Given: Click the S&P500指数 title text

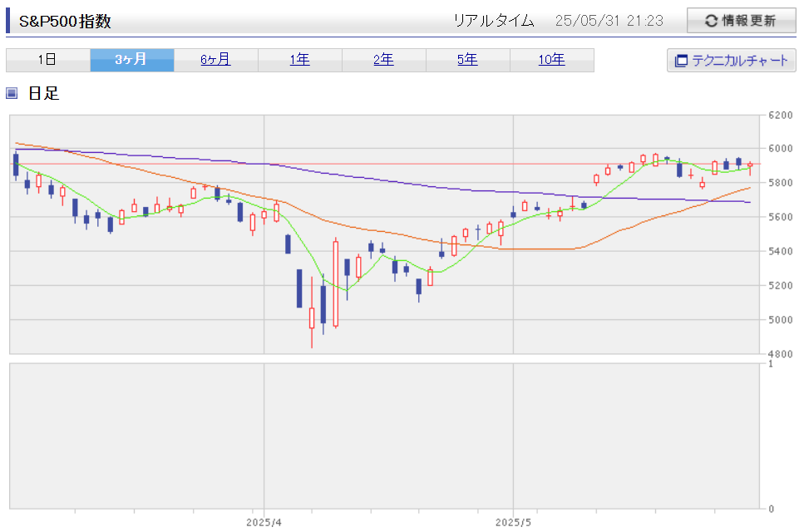Looking at the screenshot, I should pos(65,22).
